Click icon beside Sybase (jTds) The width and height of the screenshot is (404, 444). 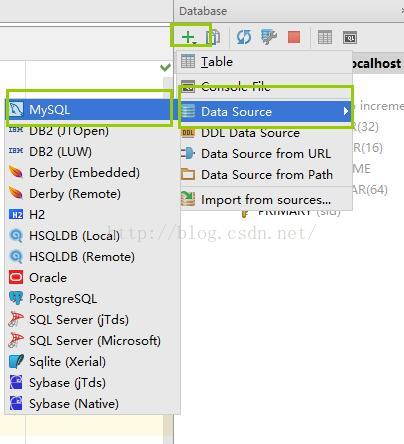pos(16,383)
